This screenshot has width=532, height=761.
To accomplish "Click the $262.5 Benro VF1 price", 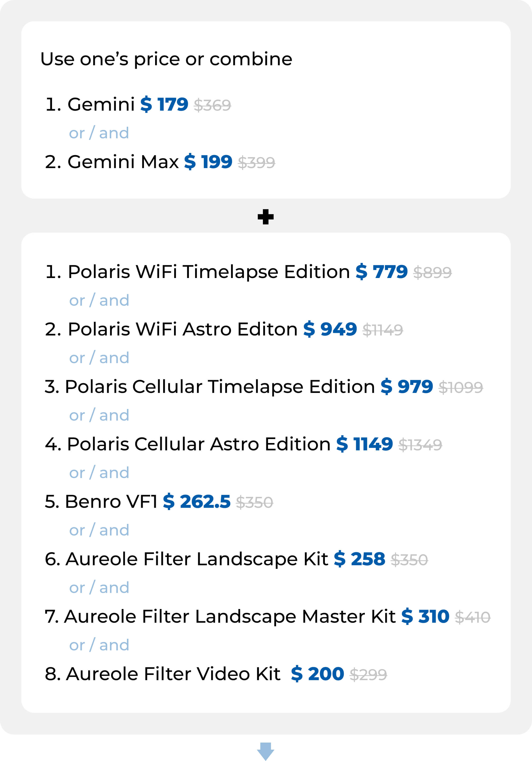I will coord(196,501).
